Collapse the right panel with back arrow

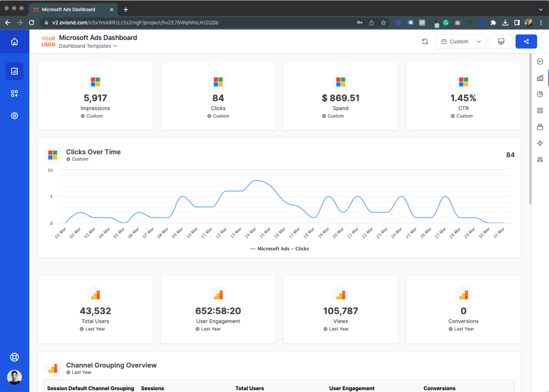click(x=540, y=61)
